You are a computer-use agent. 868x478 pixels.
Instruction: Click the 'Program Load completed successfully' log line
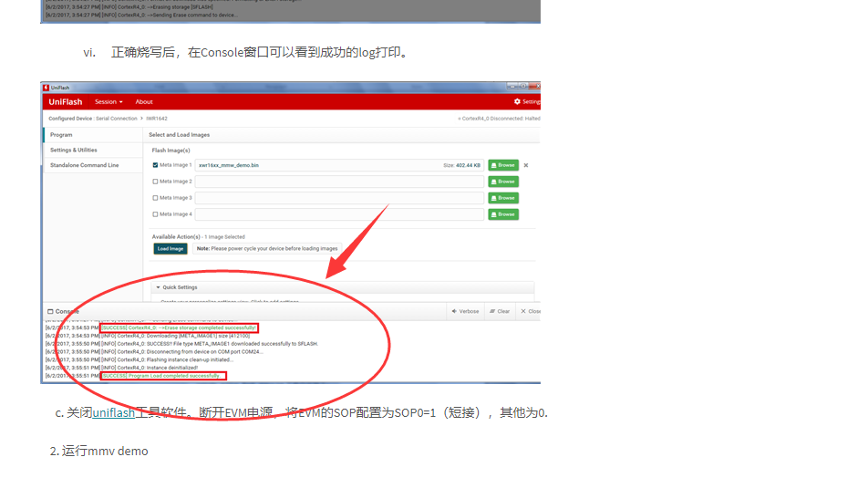coord(163,376)
